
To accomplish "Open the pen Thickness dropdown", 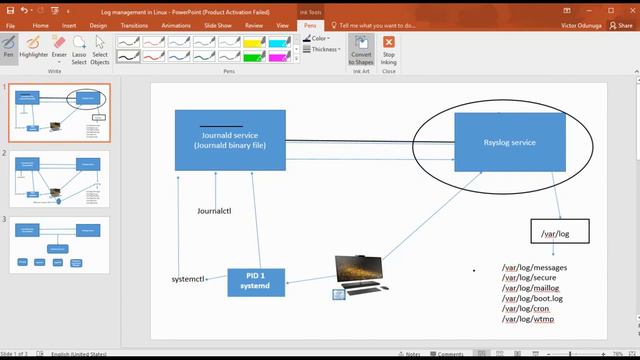I will [x=322, y=49].
